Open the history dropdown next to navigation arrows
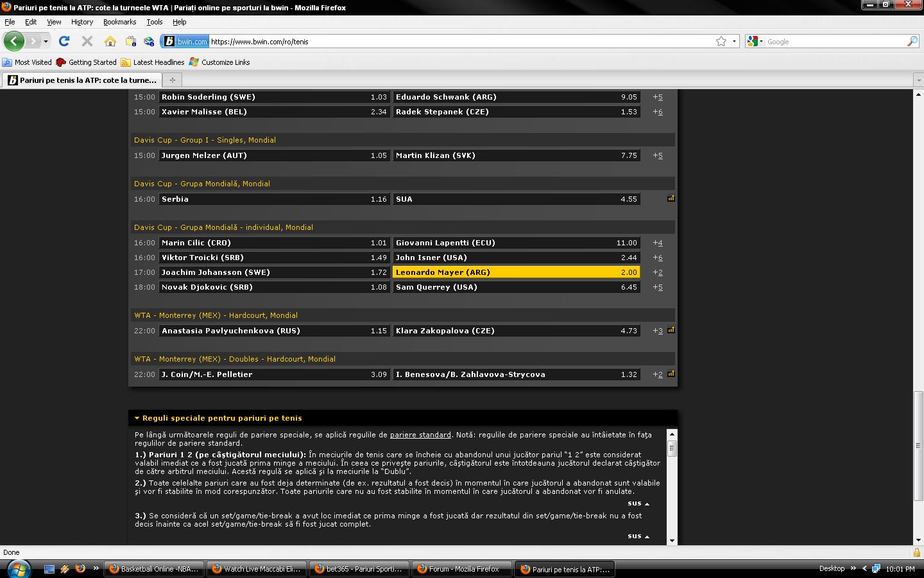The image size is (924, 578). [x=46, y=41]
